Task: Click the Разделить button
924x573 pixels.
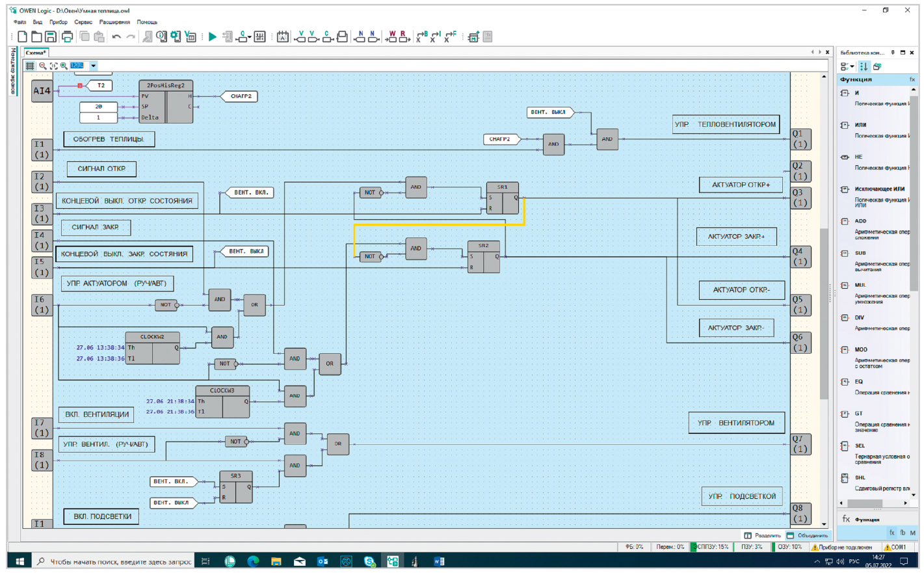Action: pos(762,535)
